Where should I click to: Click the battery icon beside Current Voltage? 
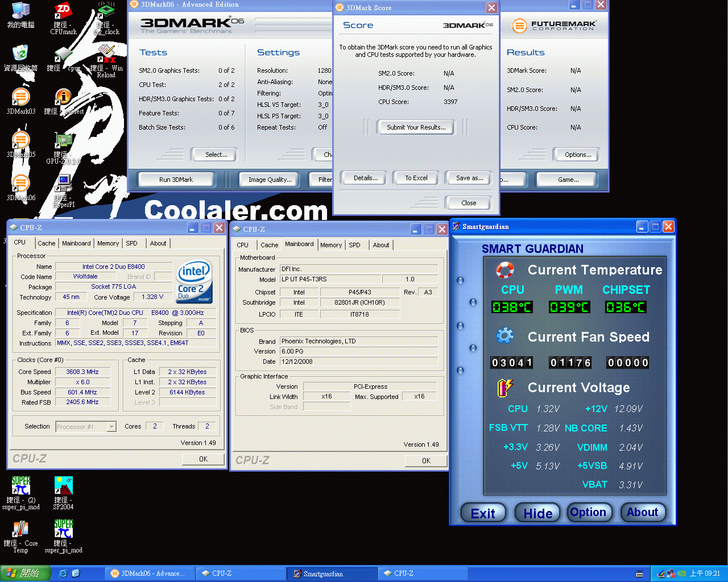coord(505,387)
